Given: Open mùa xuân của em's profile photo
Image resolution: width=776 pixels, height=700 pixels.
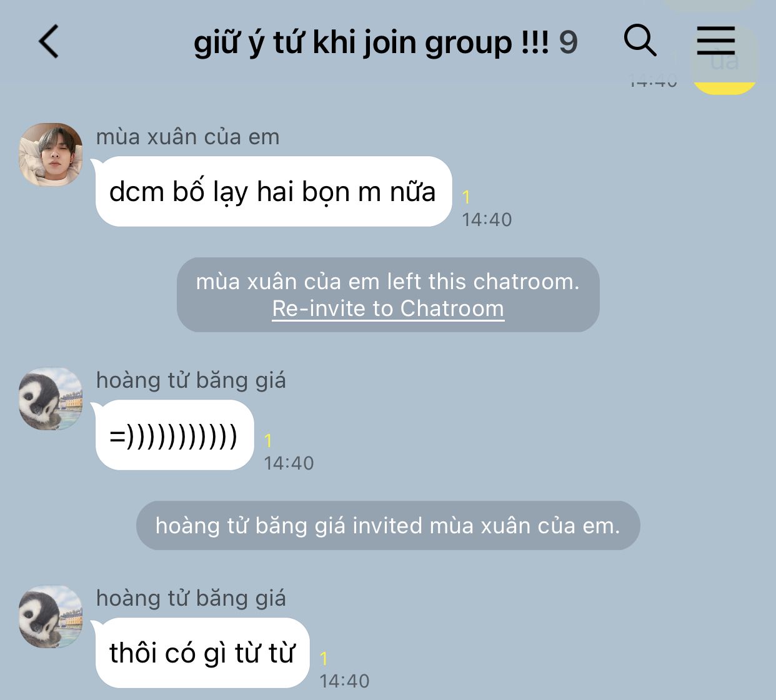Looking at the screenshot, I should click(51, 154).
